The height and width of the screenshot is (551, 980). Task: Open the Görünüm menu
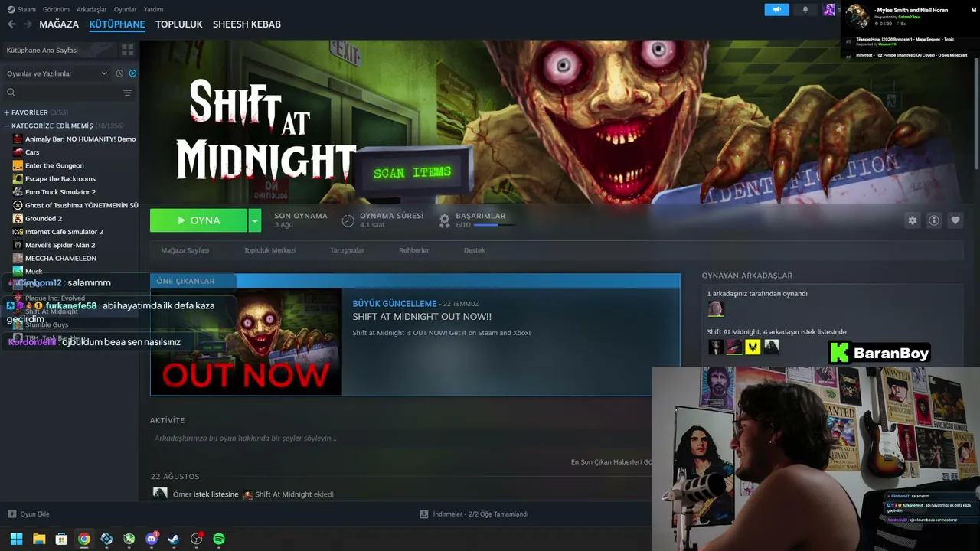(x=56, y=10)
